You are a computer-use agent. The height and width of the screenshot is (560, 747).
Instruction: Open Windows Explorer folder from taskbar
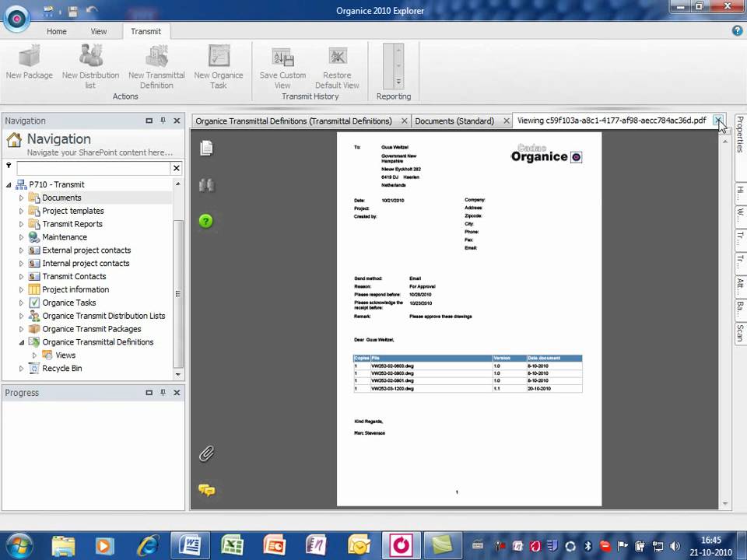point(63,546)
